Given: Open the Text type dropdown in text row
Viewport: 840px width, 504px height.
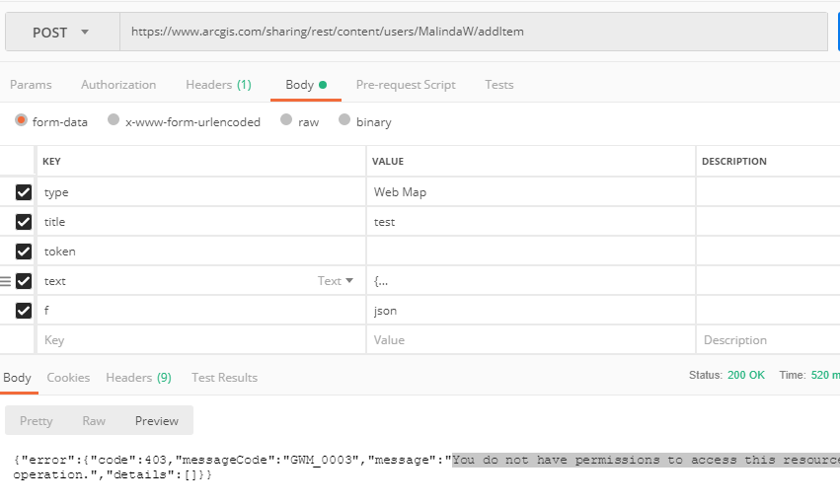Looking at the screenshot, I should tap(336, 281).
